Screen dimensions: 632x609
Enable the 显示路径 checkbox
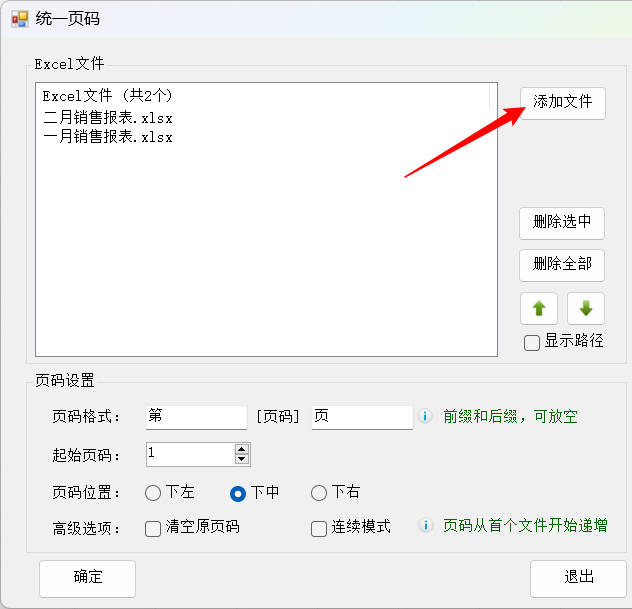[532, 343]
